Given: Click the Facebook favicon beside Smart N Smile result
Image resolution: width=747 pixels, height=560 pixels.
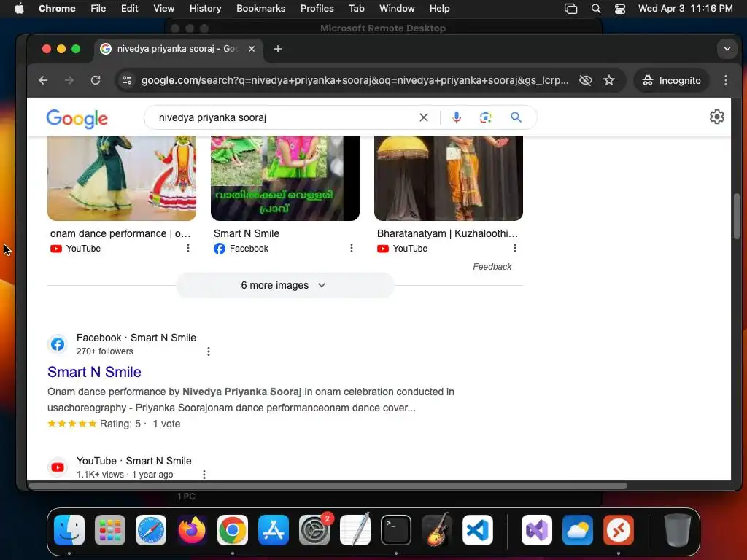Looking at the screenshot, I should point(58,344).
